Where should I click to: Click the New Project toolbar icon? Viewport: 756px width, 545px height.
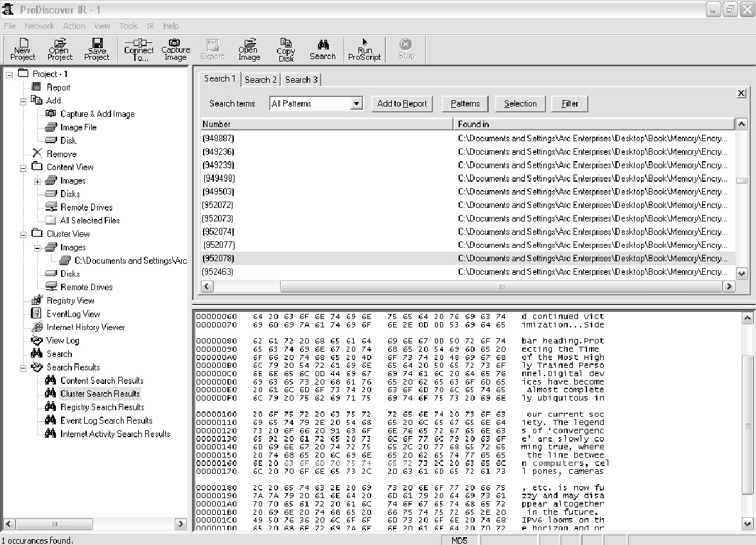click(22, 49)
